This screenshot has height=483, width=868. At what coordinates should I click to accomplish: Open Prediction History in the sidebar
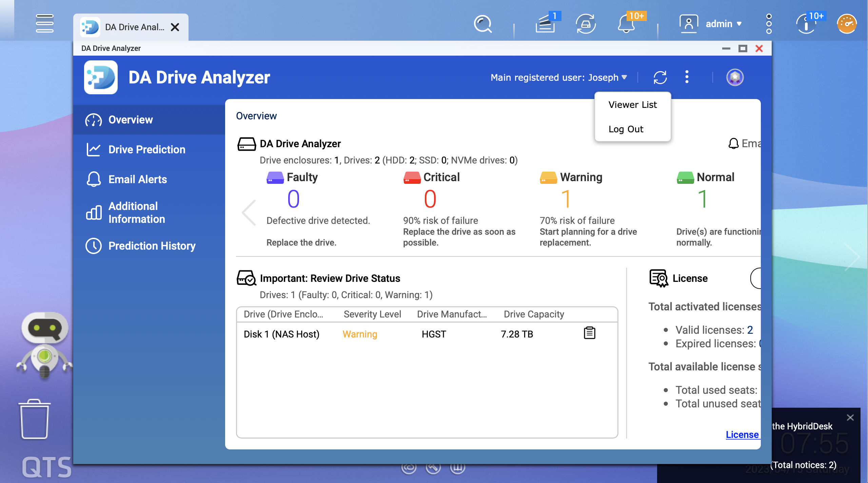coord(149,246)
